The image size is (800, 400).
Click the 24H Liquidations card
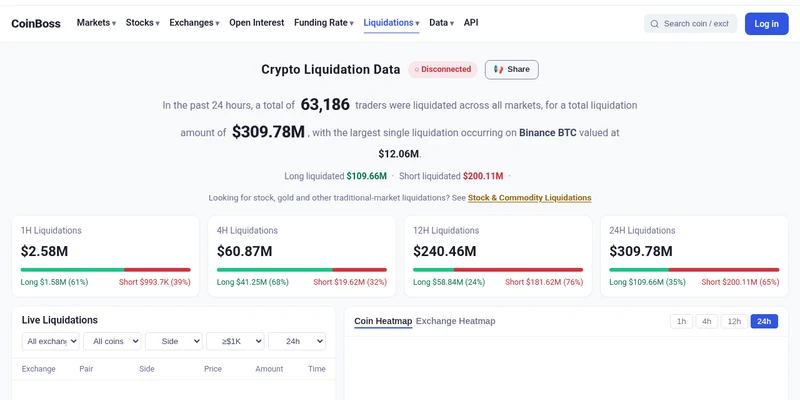tap(694, 256)
